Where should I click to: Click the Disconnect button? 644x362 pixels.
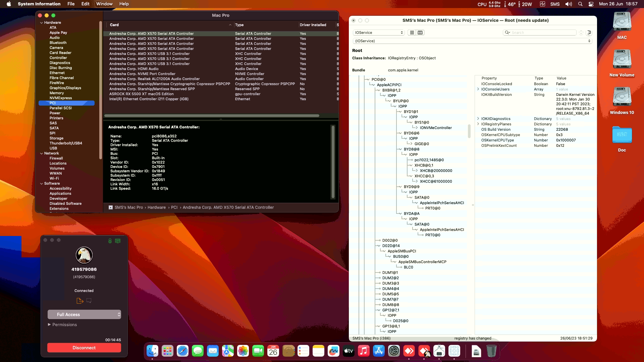click(84, 348)
